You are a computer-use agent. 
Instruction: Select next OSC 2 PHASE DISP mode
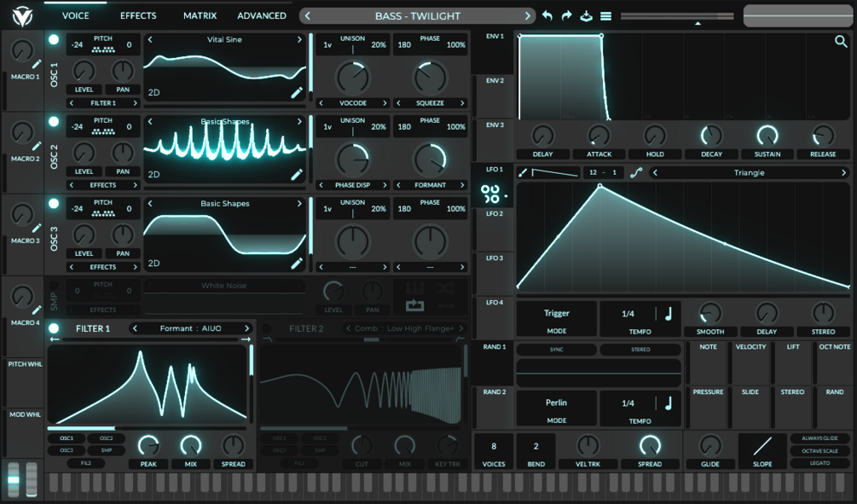[x=385, y=185]
